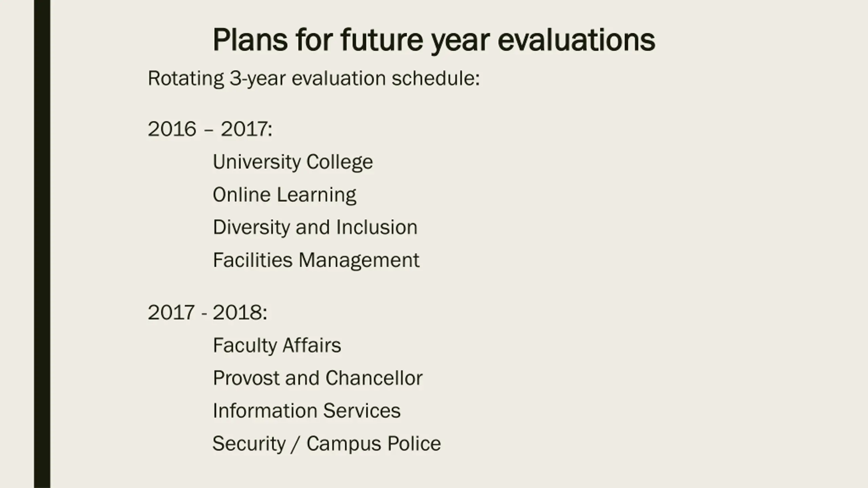Click the 'Provost and Chancellor' line

click(x=317, y=378)
